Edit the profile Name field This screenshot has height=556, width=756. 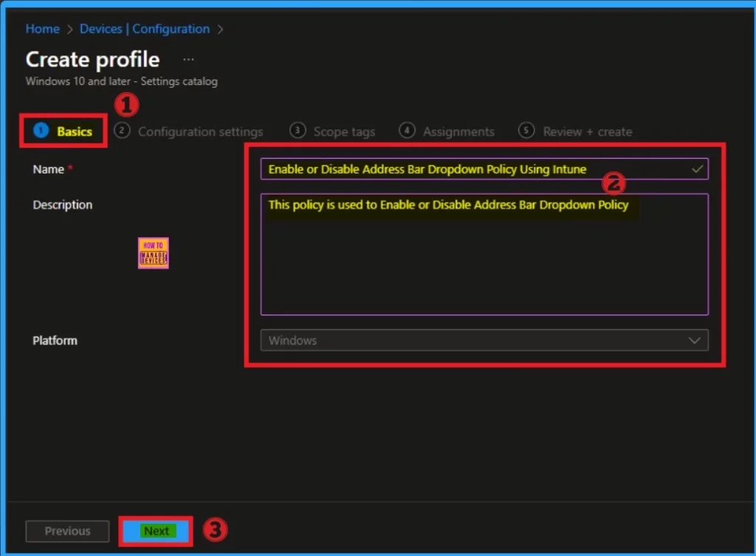484,169
